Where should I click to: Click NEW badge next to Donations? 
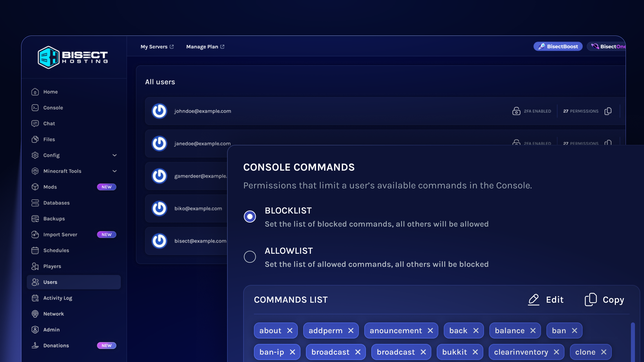click(x=107, y=346)
